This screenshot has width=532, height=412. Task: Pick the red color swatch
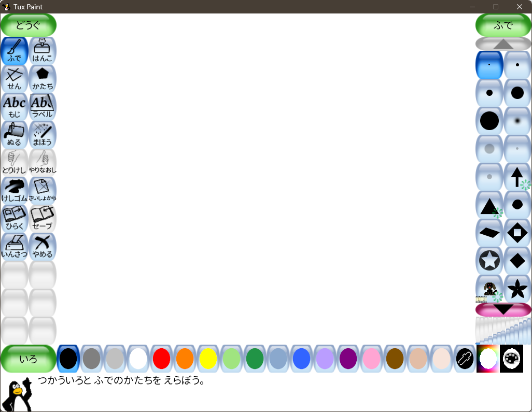click(x=161, y=359)
